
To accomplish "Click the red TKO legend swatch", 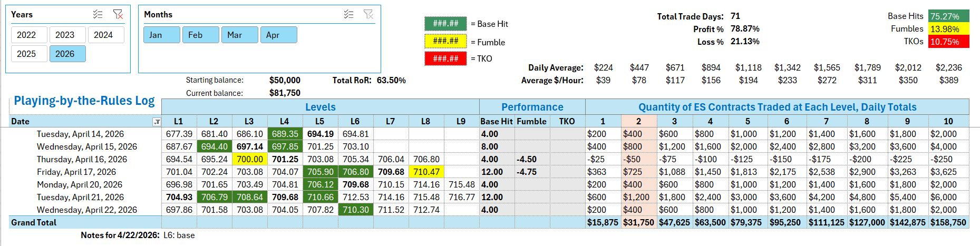I will [445, 58].
